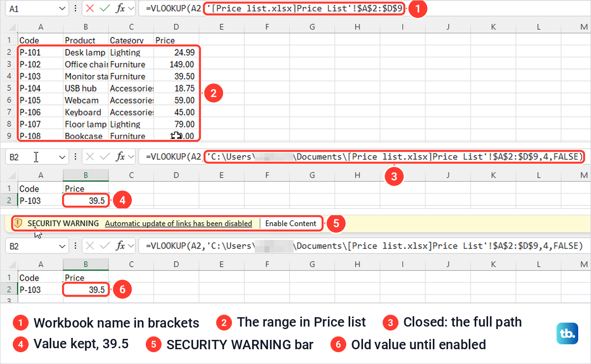Select the Bookcase cell
The height and width of the screenshot is (364, 591).
(x=86, y=136)
